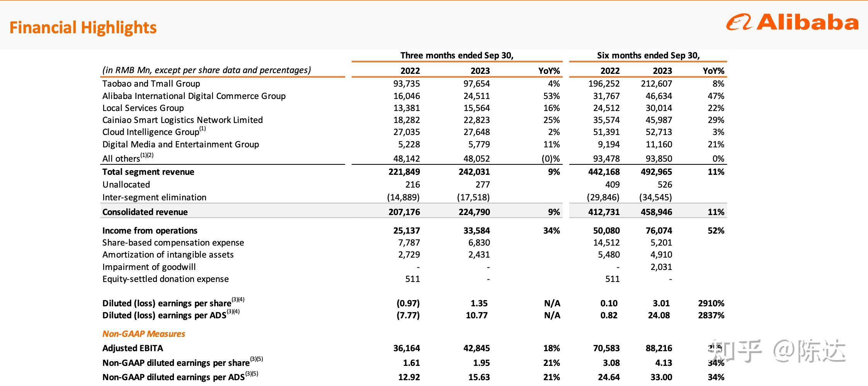Click the Cainiao Smart Logistics Network label
Screen dimensions: 868x386
[182, 120]
